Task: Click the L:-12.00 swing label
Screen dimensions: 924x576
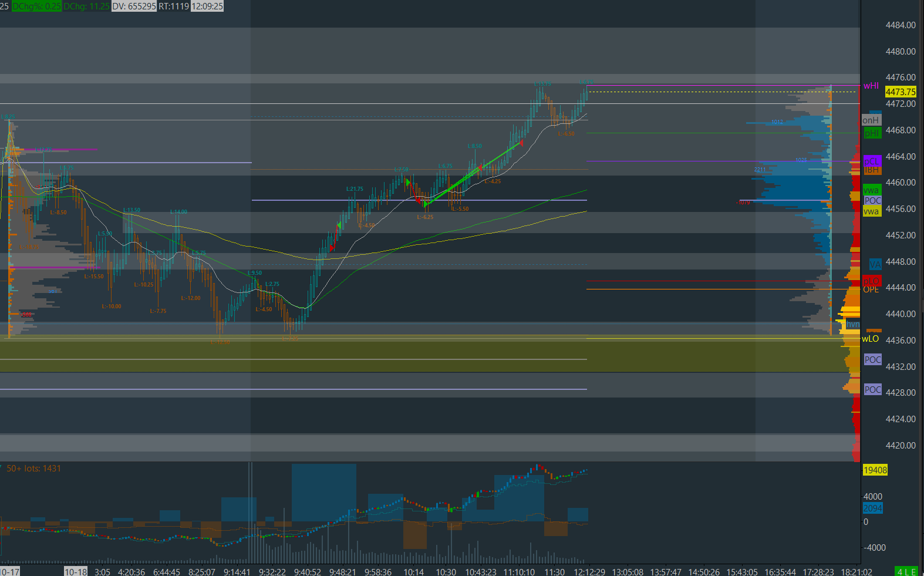Action: (x=191, y=298)
